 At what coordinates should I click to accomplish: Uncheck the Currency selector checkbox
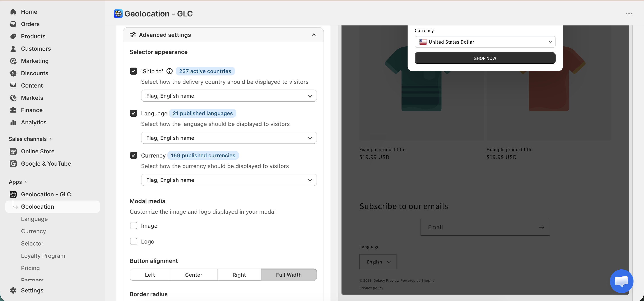(133, 155)
